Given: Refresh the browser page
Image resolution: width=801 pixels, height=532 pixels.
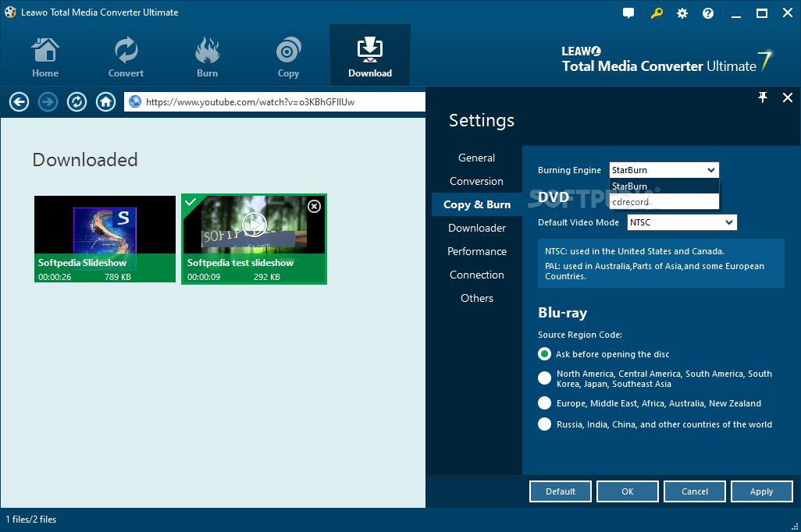Looking at the screenshot, I should click(x=77, y=102).
